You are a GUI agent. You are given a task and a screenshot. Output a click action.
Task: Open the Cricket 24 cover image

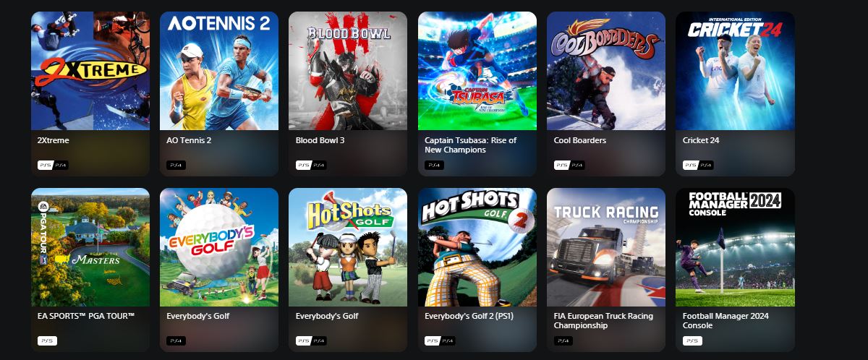735,71
